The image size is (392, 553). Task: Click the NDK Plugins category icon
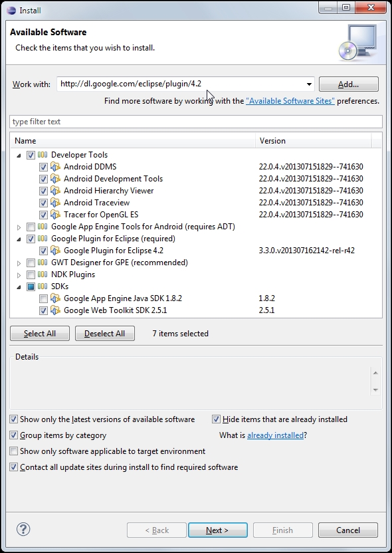click(x=43, y=275)
